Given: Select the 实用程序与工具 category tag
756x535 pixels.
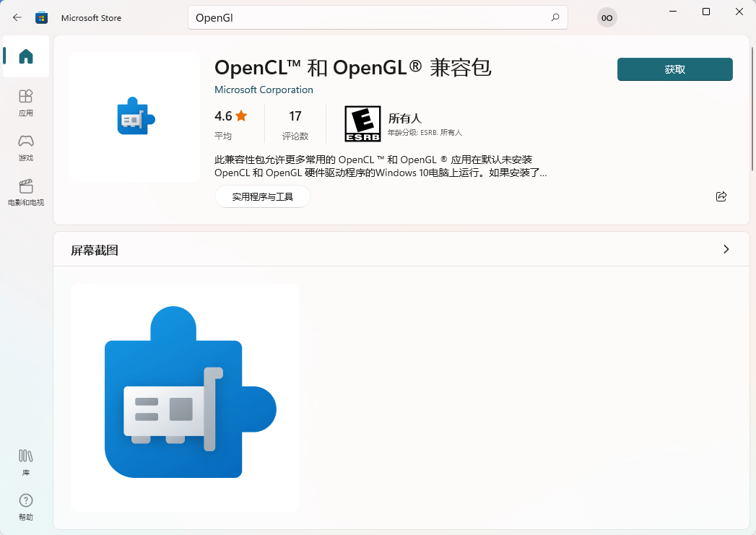Looking at the screenshot, I should (x=262, y=196).
